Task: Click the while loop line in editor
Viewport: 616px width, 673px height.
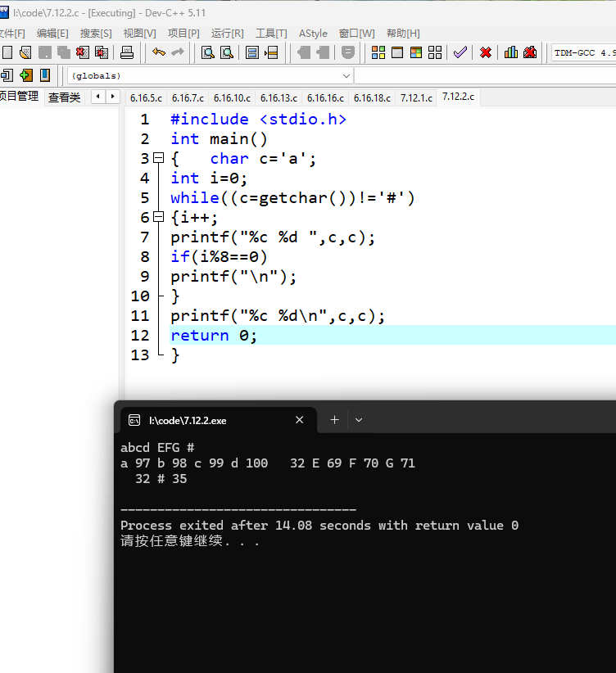Action: [x=292, y=198]
